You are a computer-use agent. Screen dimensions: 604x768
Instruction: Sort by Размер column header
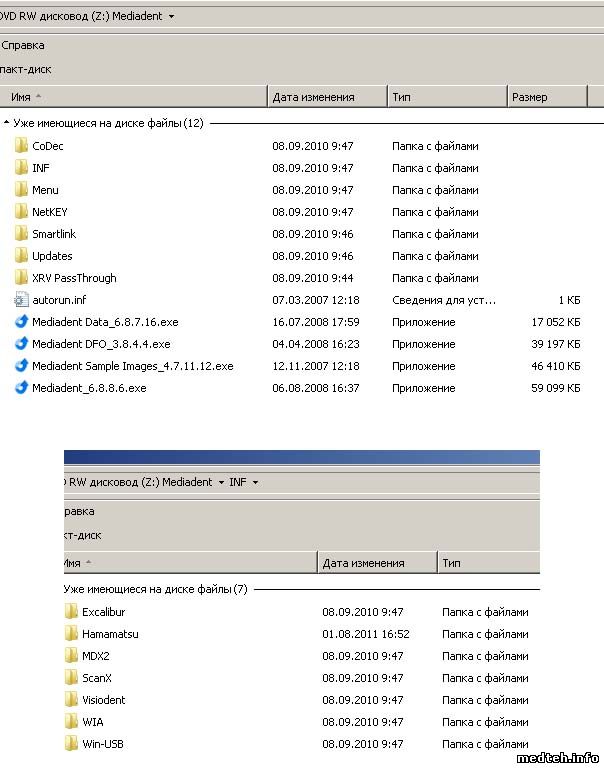click(530, 97)
